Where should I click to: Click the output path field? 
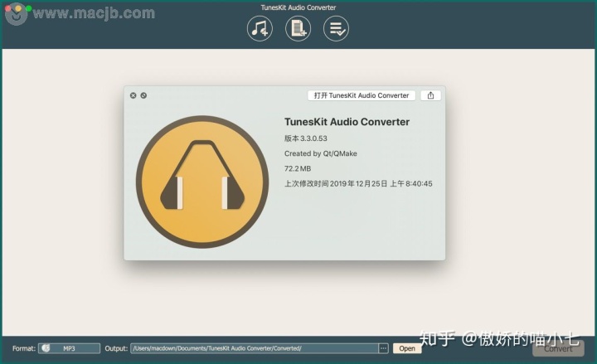coord(255,348)
